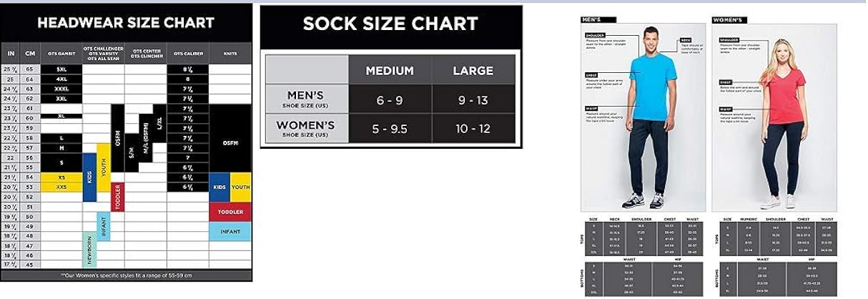Click the 5XL size cell

[x=61, y=69]
